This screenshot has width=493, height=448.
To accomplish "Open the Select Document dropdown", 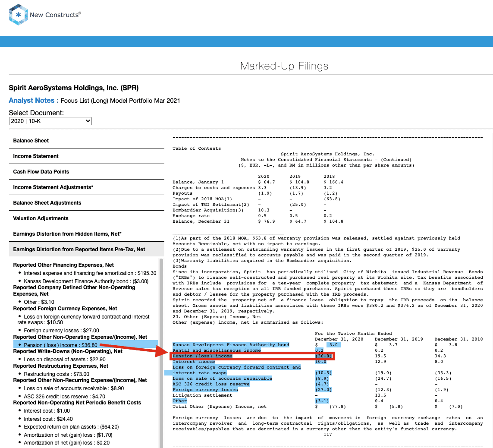I will tap(50, 121).
